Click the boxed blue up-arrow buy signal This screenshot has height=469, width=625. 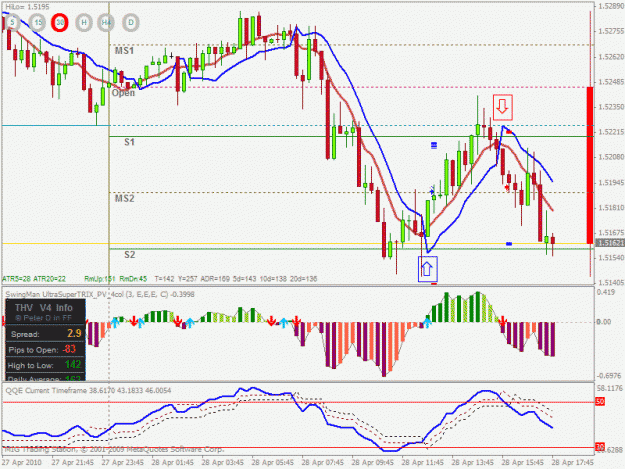[x=427, y=269]
